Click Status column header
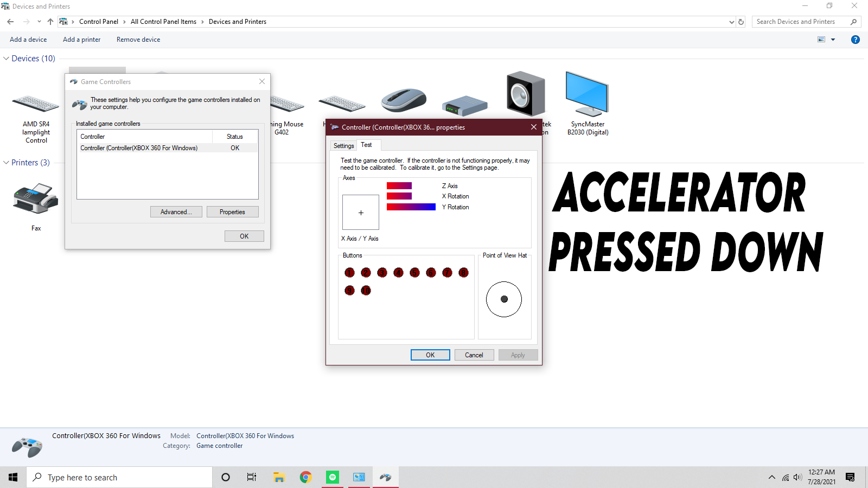The width and height of the screenshot is (868, 488). coord(235,137)
